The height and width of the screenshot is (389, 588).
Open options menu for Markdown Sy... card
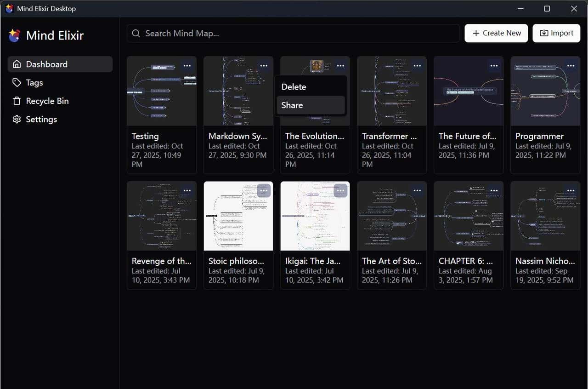(x=264, y=66)
